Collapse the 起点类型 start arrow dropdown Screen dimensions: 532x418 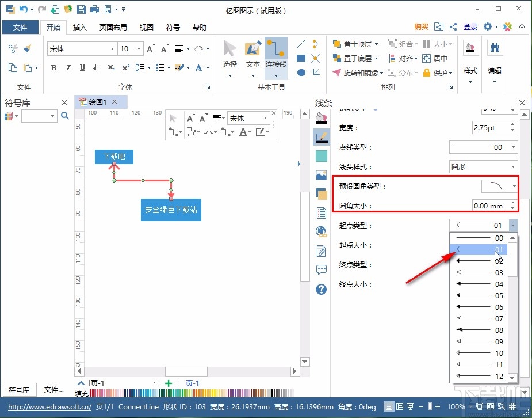(514, 225)
